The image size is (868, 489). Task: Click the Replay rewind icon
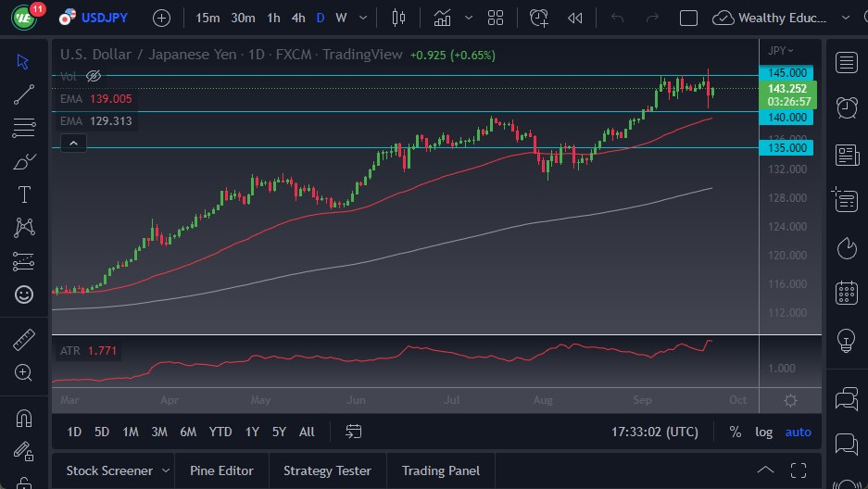point(575,18)
